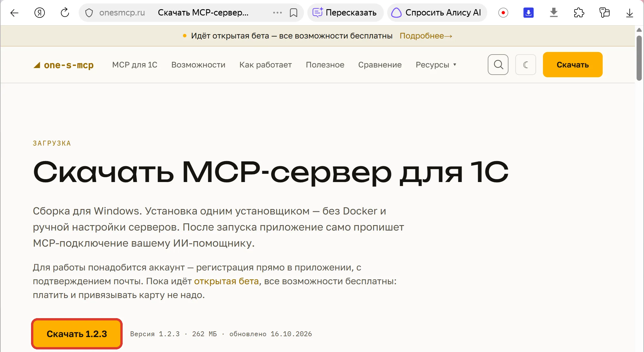Open the Полезное menu item
Screen dimensions: 644x352
[325, 65]
